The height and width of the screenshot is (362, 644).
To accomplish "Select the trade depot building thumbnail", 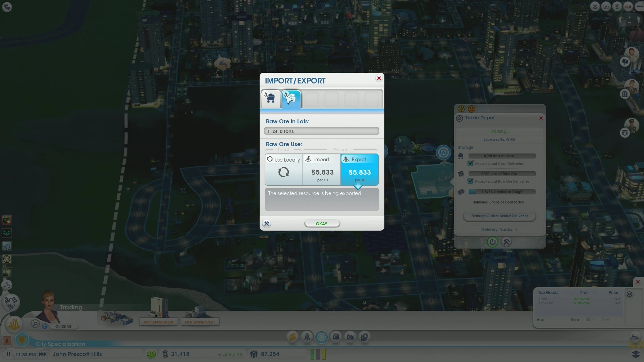I will [117, 317].
